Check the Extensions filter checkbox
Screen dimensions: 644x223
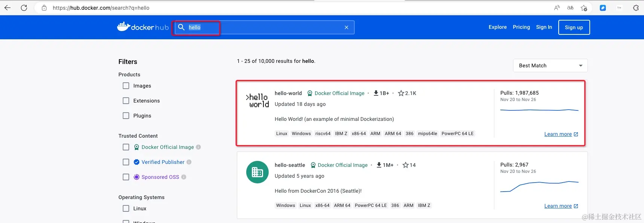(126, 101)
